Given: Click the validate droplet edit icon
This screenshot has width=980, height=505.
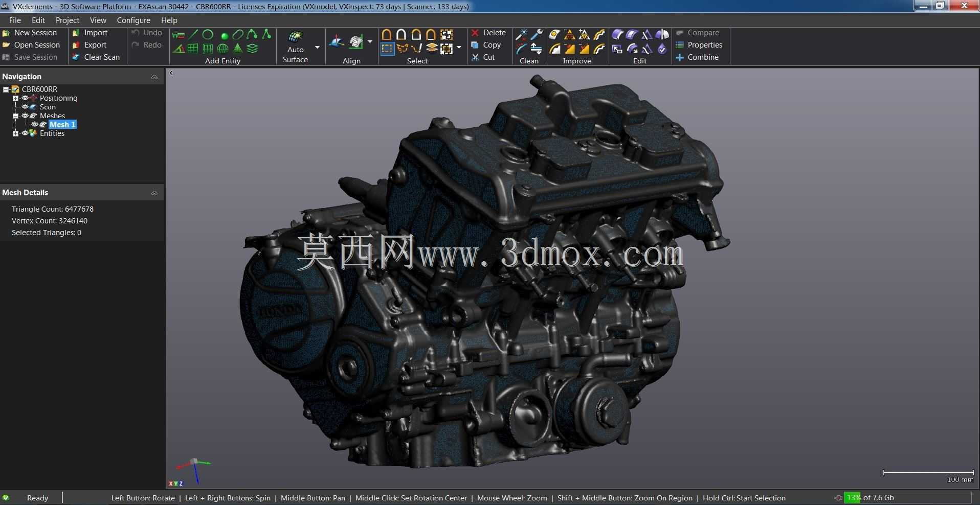Looking at the screenshot, I should [x=662, y=49].
